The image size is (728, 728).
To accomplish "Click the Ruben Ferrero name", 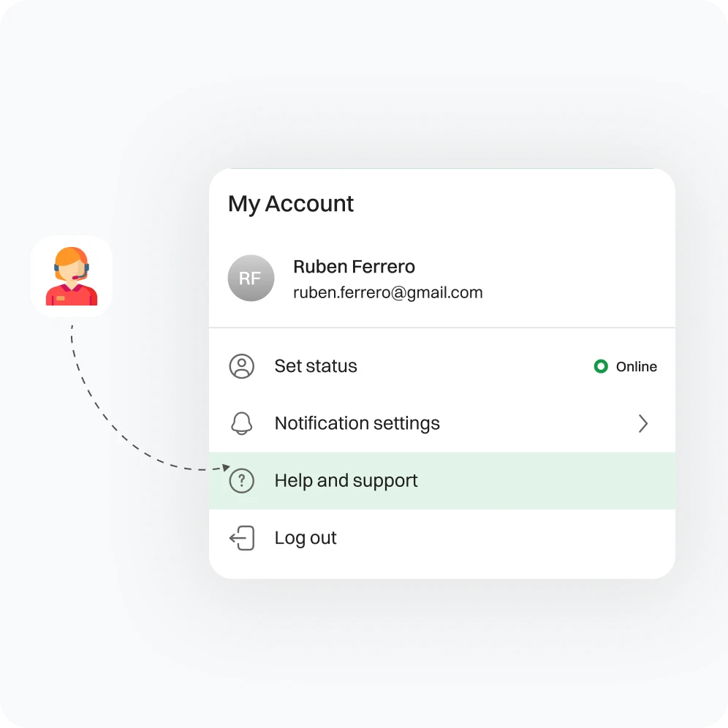I will pyautogui.click(x=354, y=267).
